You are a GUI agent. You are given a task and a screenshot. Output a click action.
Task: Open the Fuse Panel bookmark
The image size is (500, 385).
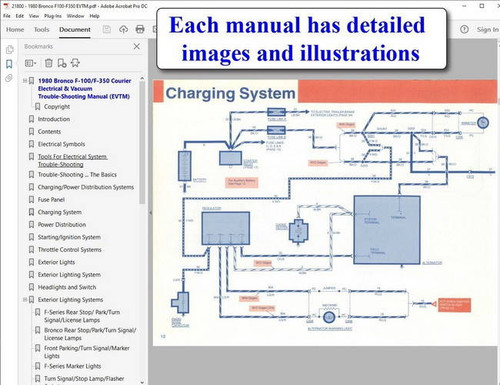51,200
